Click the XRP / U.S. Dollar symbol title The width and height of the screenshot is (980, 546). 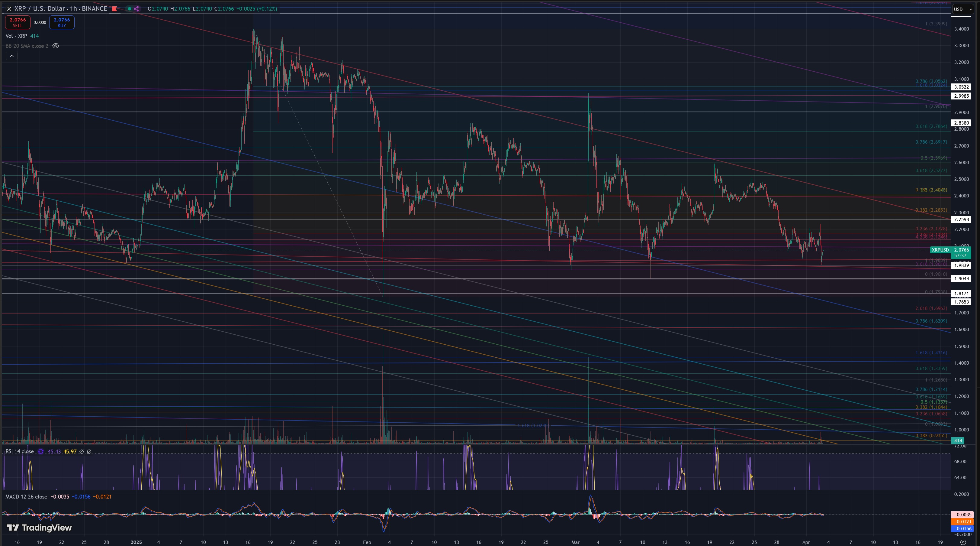point(40,8)
